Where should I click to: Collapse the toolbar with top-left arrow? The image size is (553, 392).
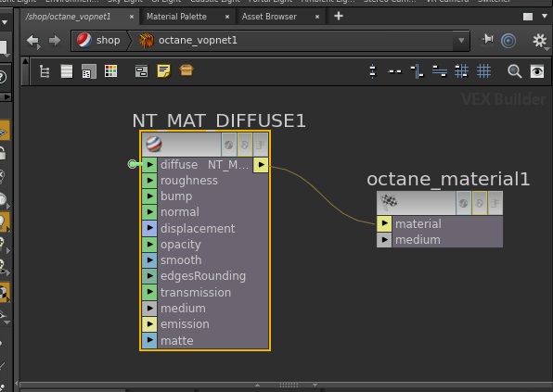(x=25, y=61)
